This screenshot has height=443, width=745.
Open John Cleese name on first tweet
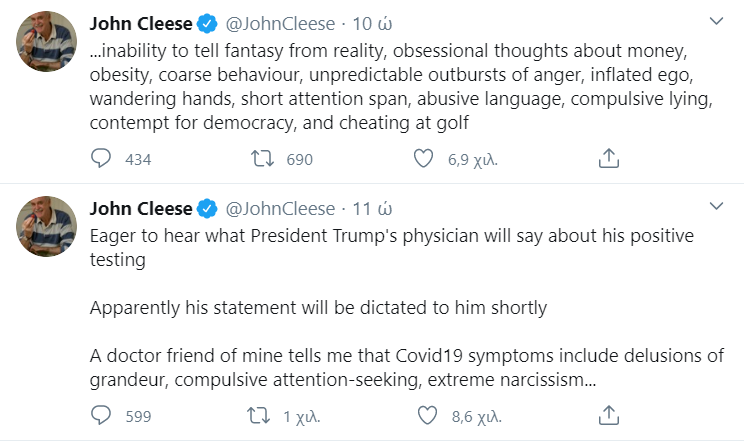[x=140, y=23]
